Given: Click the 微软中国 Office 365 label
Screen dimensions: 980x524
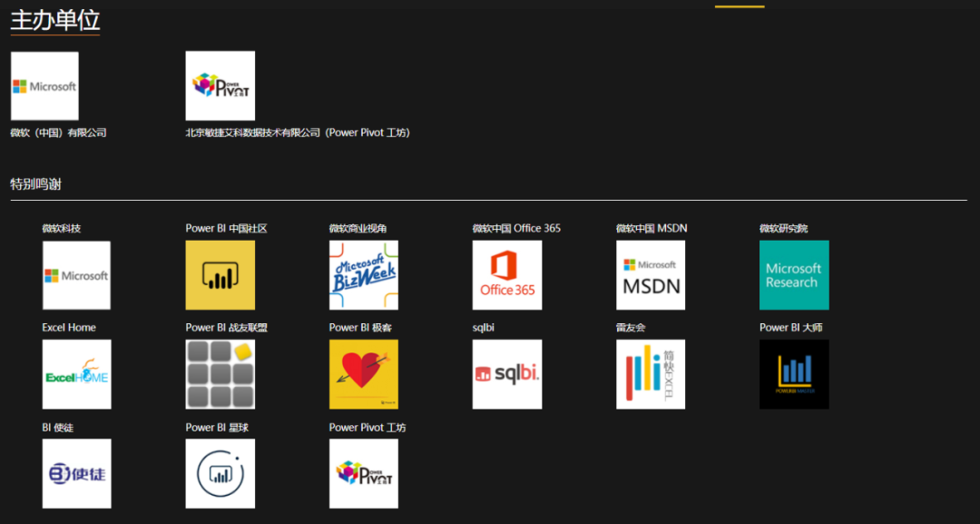Looking at the screenshot, I should (x=516, y=228).
